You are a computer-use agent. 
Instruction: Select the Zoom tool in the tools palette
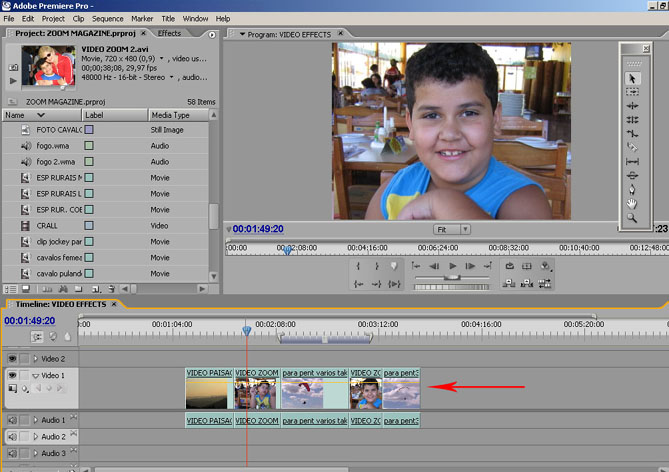pyautogui.click(x=632, y=217)
